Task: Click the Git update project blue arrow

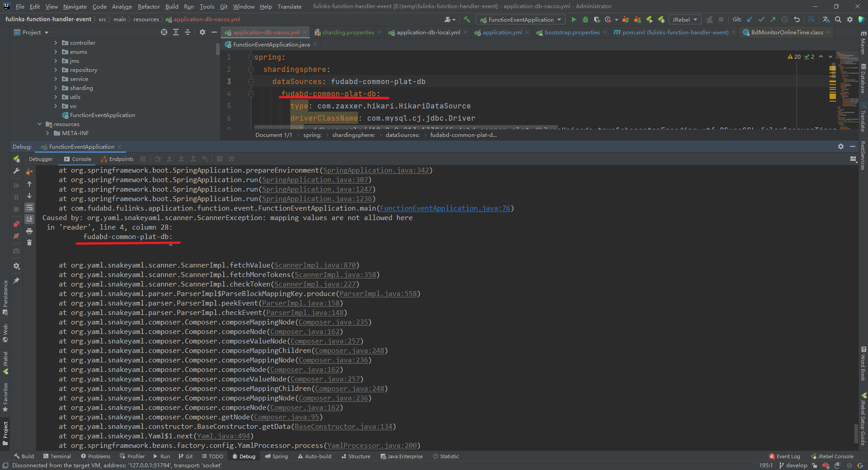Action: (x=750, y=19)
